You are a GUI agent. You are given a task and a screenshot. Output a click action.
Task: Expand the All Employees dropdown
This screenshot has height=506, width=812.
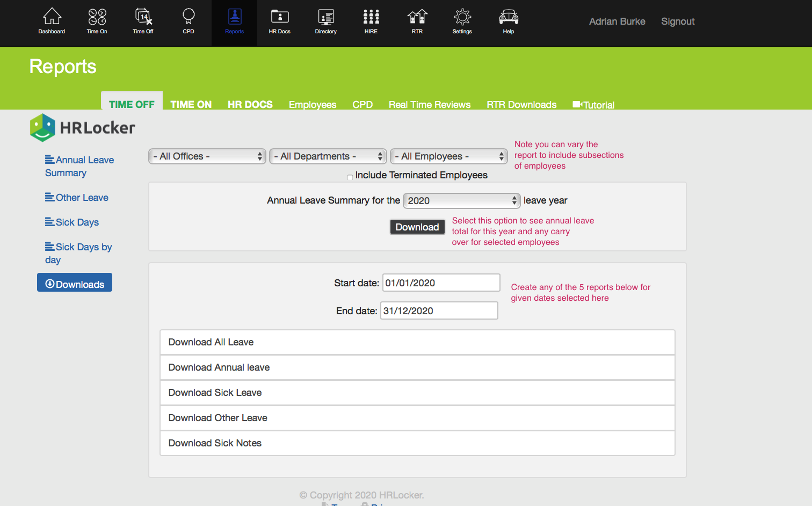[x=448, y=156]
